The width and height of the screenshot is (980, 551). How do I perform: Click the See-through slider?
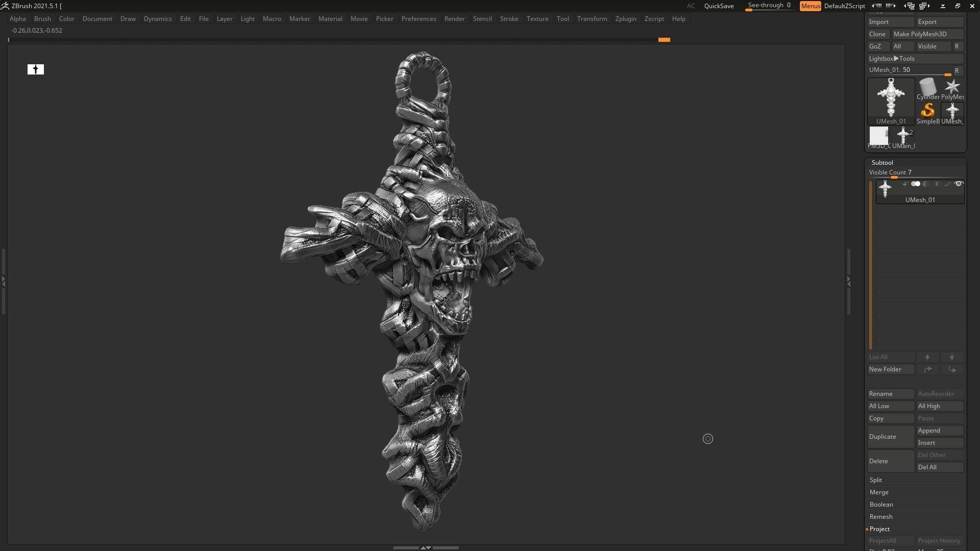(x=770, y=6)
